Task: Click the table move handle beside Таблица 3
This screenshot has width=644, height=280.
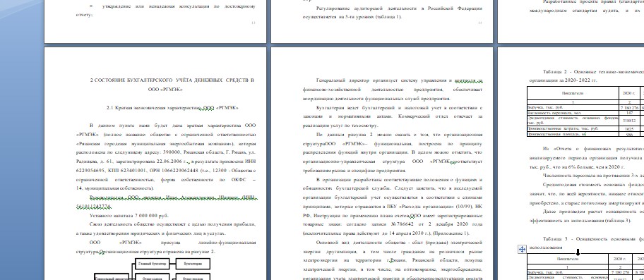Action: click(x=522, y=249)
